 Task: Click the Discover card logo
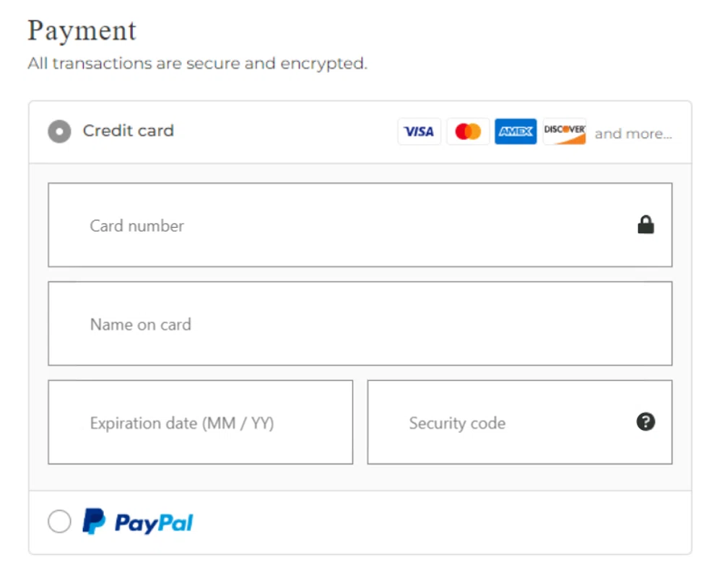pyautogui.click(x=564, y=132)
